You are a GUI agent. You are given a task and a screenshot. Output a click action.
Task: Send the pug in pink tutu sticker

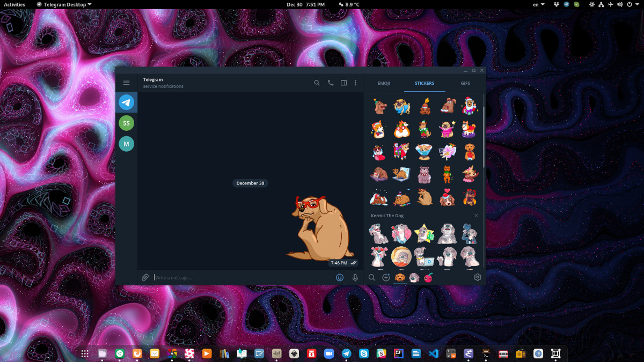click(447, 129)
